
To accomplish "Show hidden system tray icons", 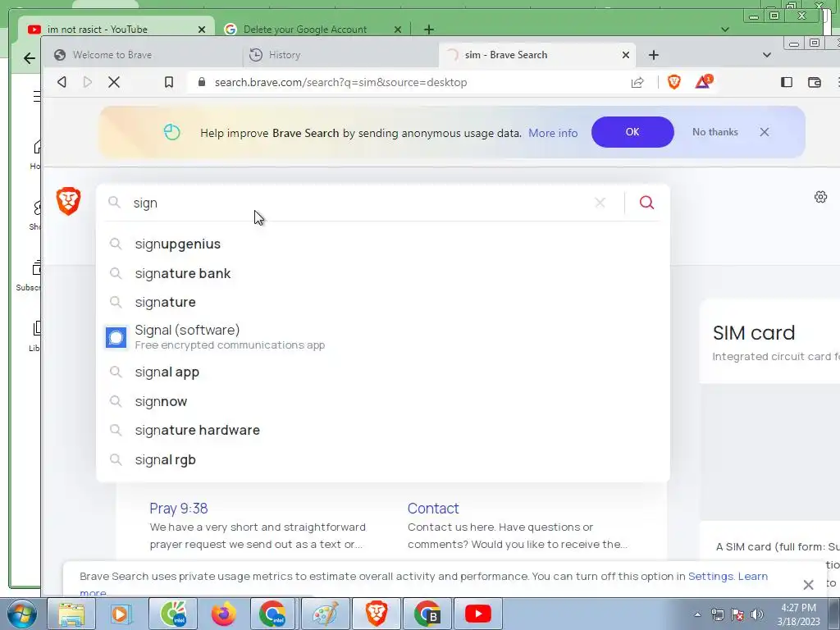I will tap(697, 614).
